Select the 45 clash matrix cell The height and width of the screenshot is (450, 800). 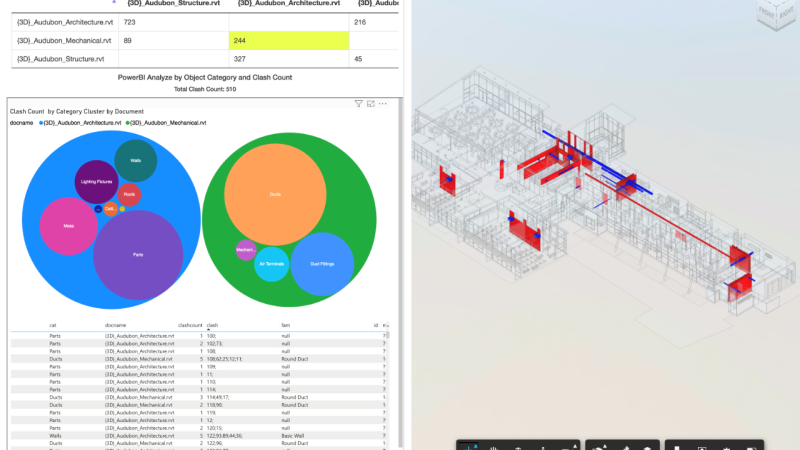(373, 59)
